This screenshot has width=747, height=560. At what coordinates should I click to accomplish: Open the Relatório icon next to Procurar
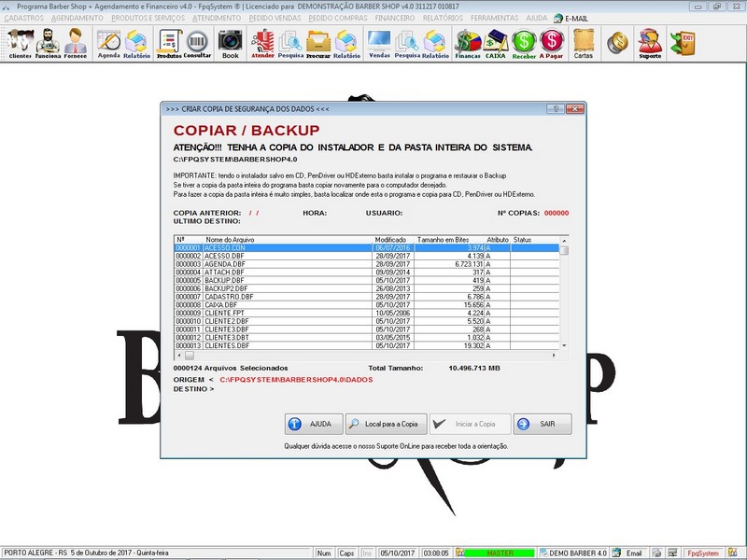tap(346, 43)
